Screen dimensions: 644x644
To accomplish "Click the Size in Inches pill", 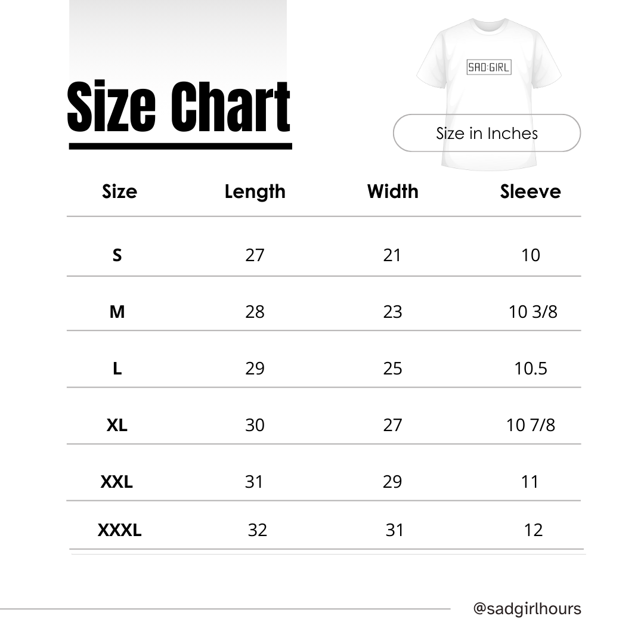I will coord(487,133).
